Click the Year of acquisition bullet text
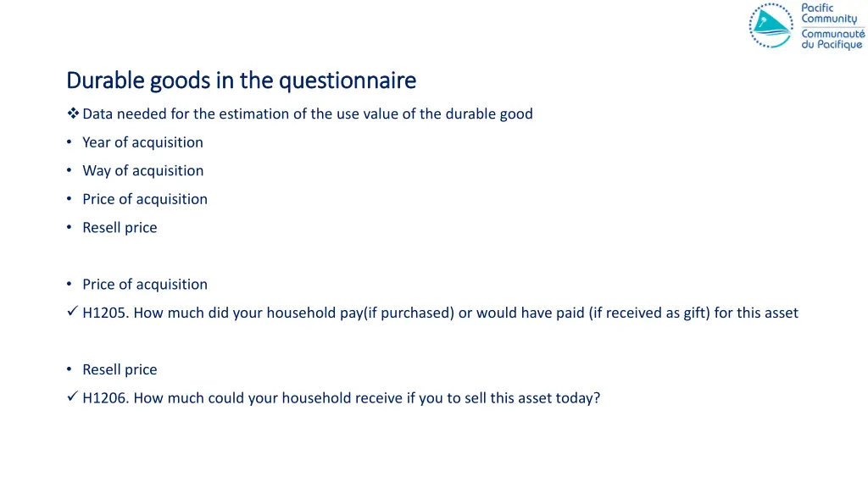Viewport: 868px width, 488px height. pyautogui.click(x=142, y=142)
